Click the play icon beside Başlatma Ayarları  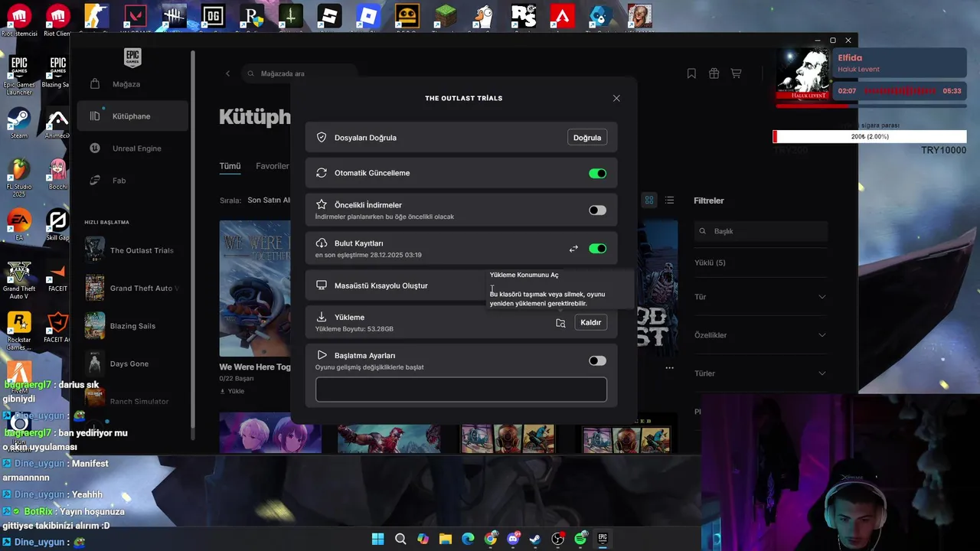pyautogui.click(x=322, y=355)
